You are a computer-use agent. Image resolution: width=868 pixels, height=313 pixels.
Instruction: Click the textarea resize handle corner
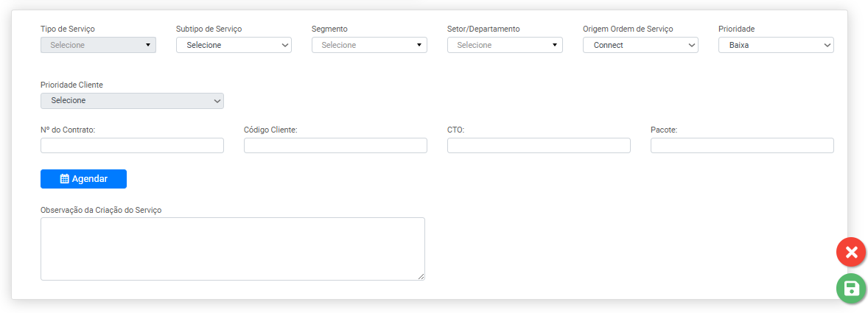pos(421,277)
